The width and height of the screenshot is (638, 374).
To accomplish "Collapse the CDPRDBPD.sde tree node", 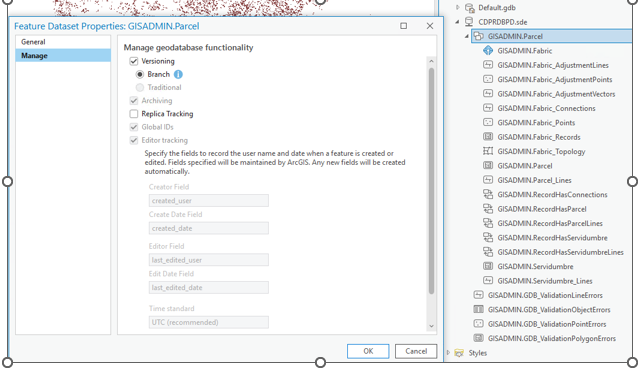I will [x=457, y=22].
